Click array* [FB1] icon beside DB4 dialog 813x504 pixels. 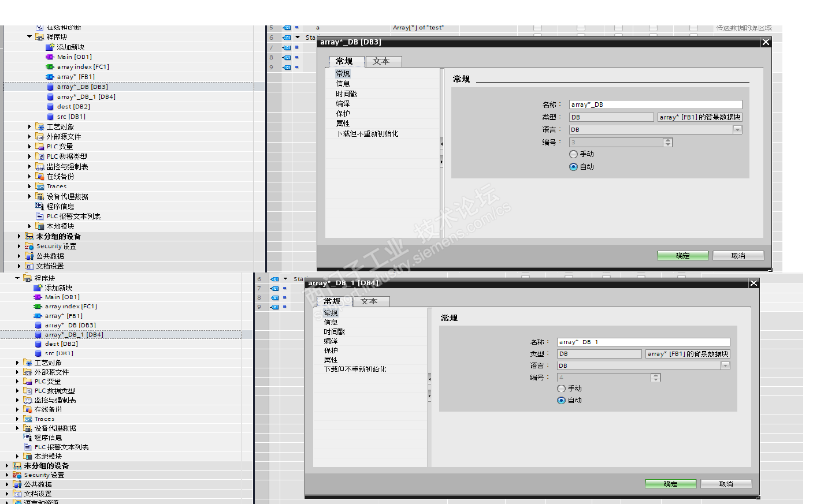tap(38, 316)
